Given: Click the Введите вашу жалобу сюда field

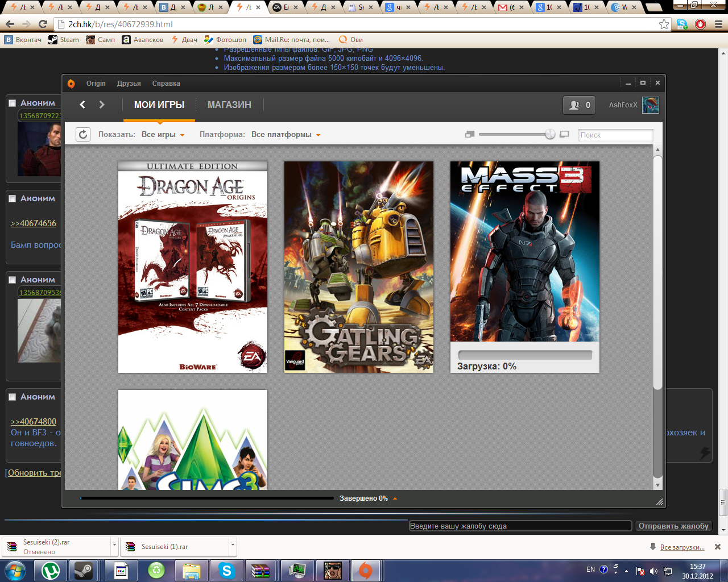Looking at the screenshot, I should pos(520,526).
